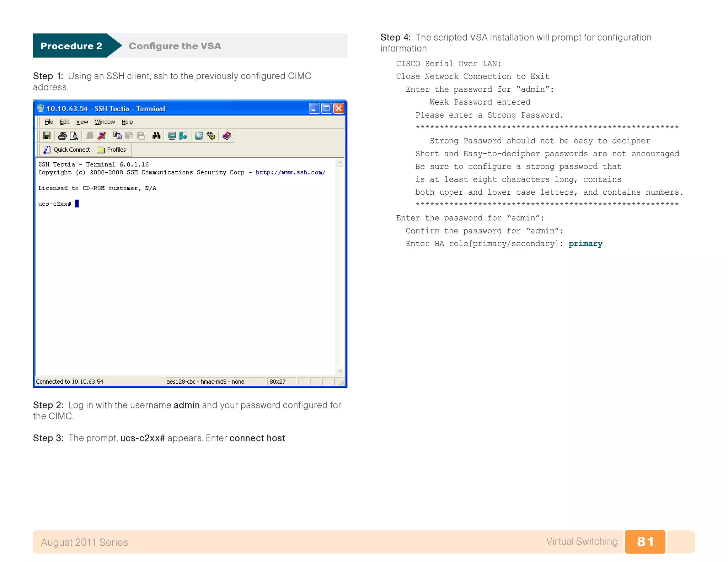Screen dimensions: 728x562
Task: Open the Profiles folder button
Action: [x=112, y=150]
